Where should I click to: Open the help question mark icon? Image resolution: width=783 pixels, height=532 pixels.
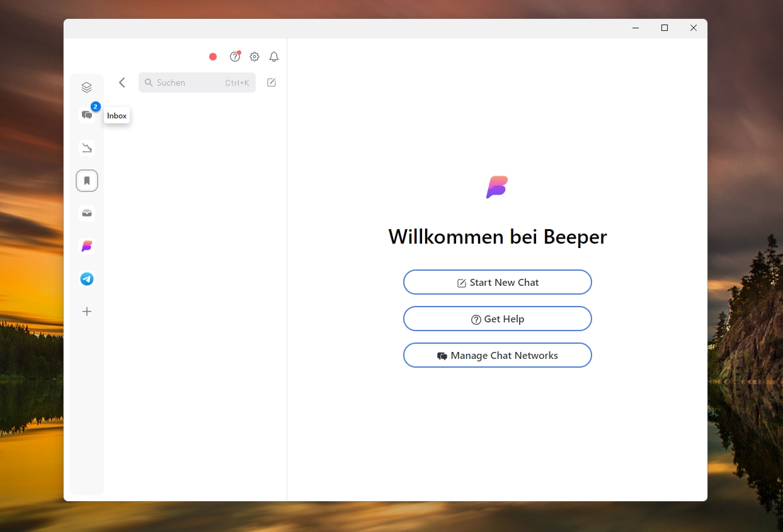tap(235, 57)
